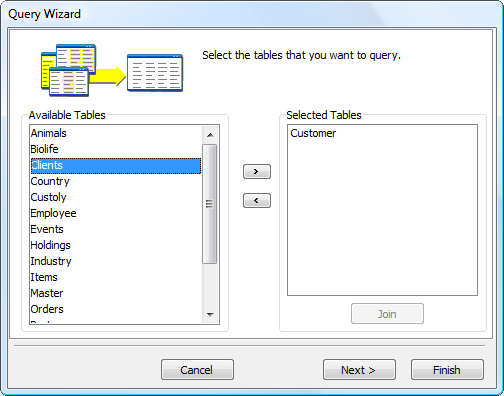Pick Employee in the Available Tables list
The width and height of the screenshot is (504, 396).
(116, 213)
